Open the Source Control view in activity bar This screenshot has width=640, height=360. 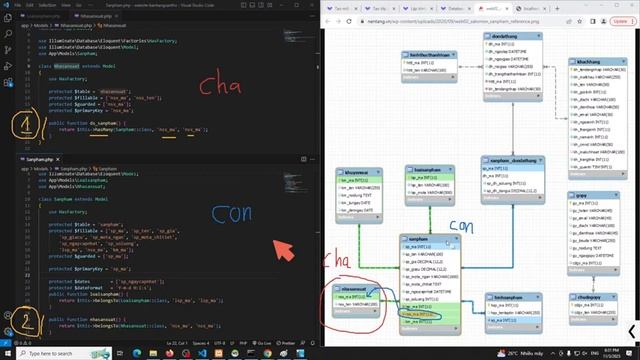coord(8,50)
